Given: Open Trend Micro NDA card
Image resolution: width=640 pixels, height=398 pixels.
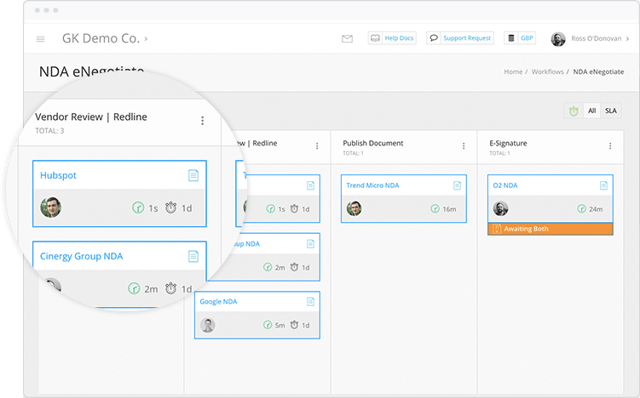Looking at the screenshot, I should pos(373,185).
